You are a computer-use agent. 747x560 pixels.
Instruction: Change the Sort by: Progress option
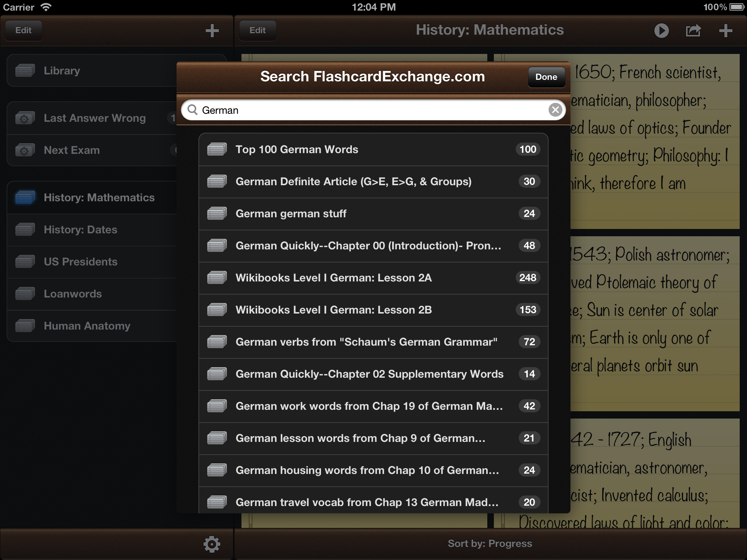point(490,543)
